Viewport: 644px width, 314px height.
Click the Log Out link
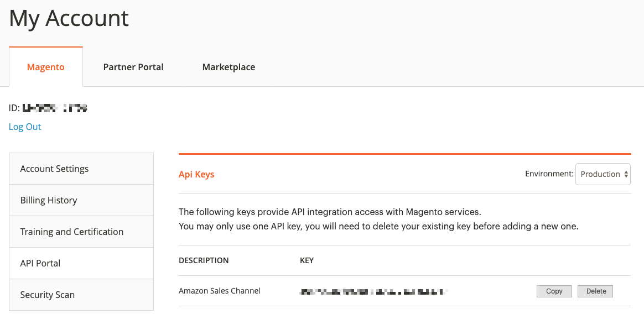click(25, 127)
